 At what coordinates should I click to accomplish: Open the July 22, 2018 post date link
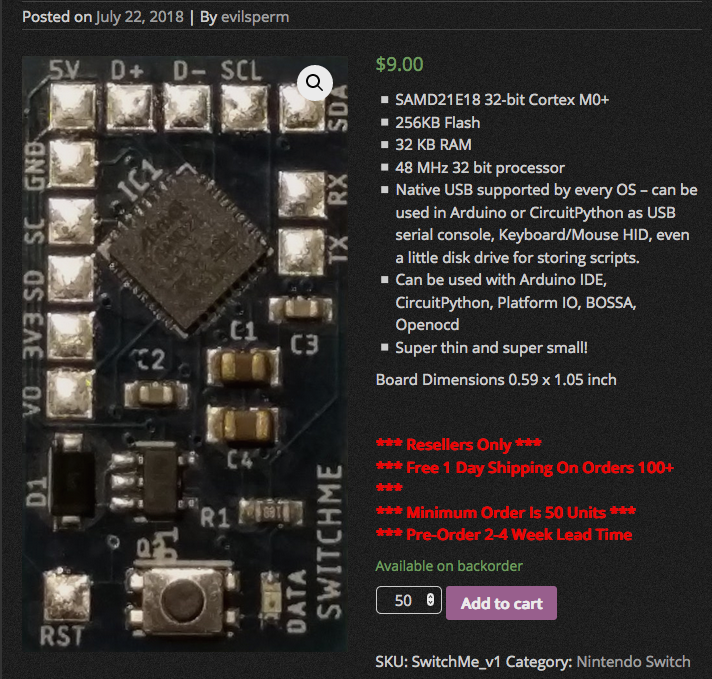[x=139, y=17]
